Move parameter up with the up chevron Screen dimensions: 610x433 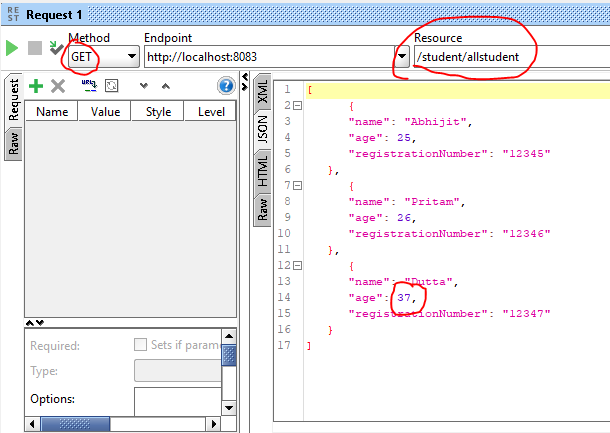[166, 86]
